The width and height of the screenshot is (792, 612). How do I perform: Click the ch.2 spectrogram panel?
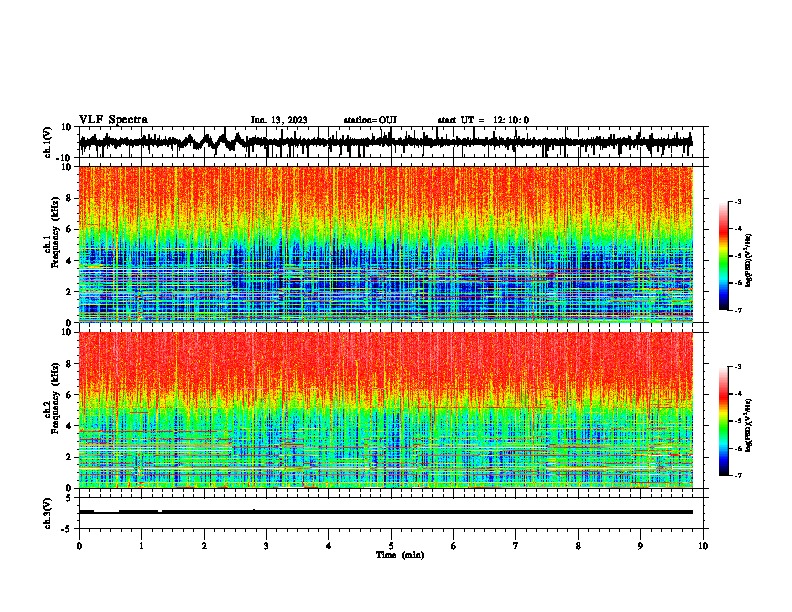click(386, 410)
